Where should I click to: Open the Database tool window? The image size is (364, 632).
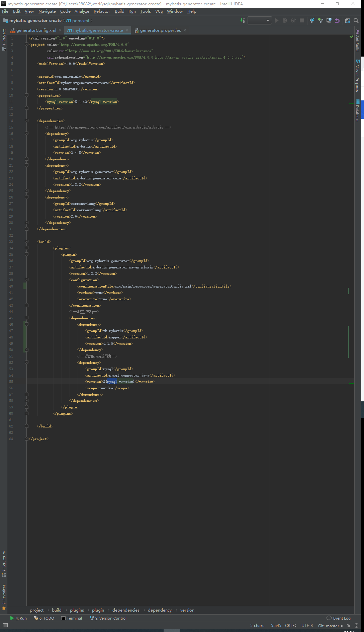coord(358,110)
